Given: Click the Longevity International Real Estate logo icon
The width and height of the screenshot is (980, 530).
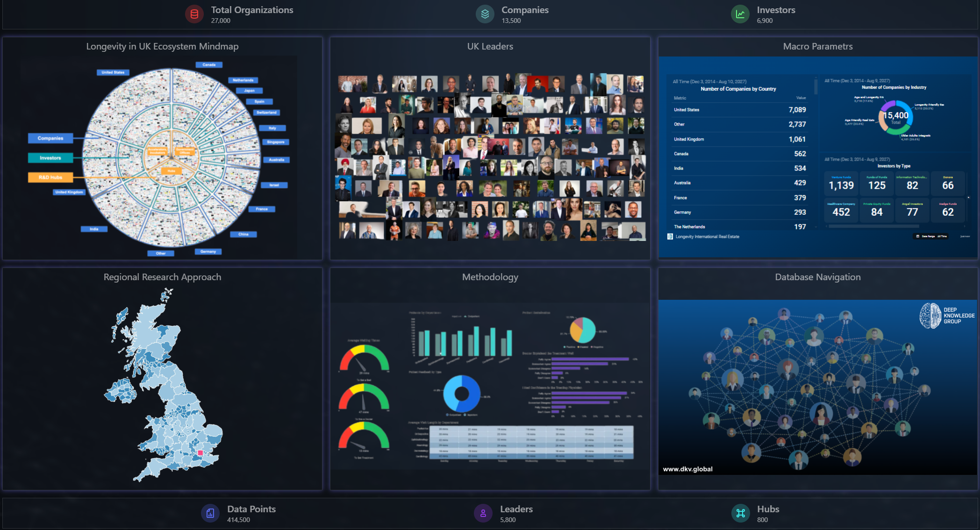Looking at the screenshot, I should (670, 237).
